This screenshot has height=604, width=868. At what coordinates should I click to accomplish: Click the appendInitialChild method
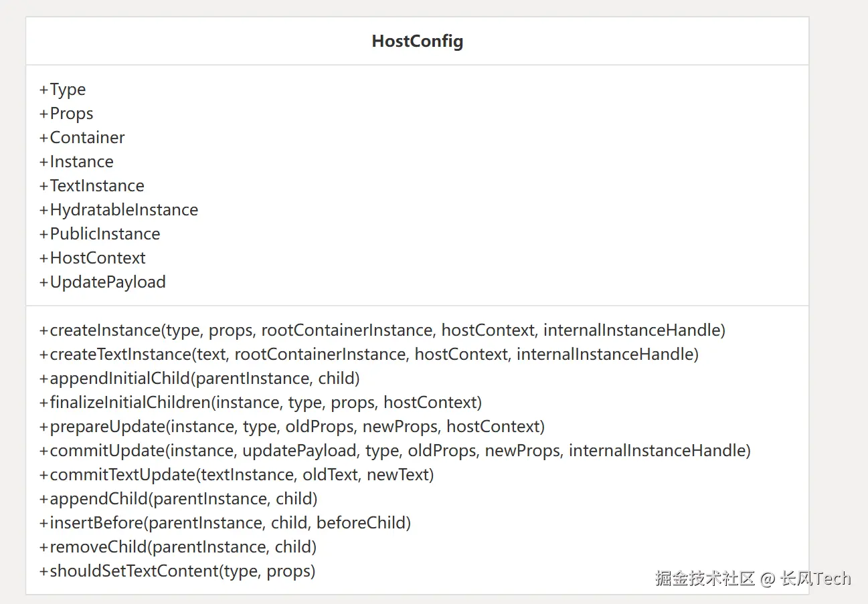pos(199,379)
